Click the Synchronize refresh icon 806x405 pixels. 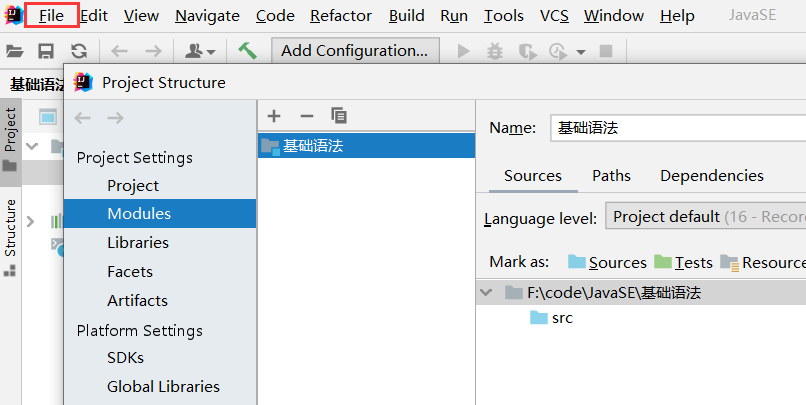tap(78, 51)
